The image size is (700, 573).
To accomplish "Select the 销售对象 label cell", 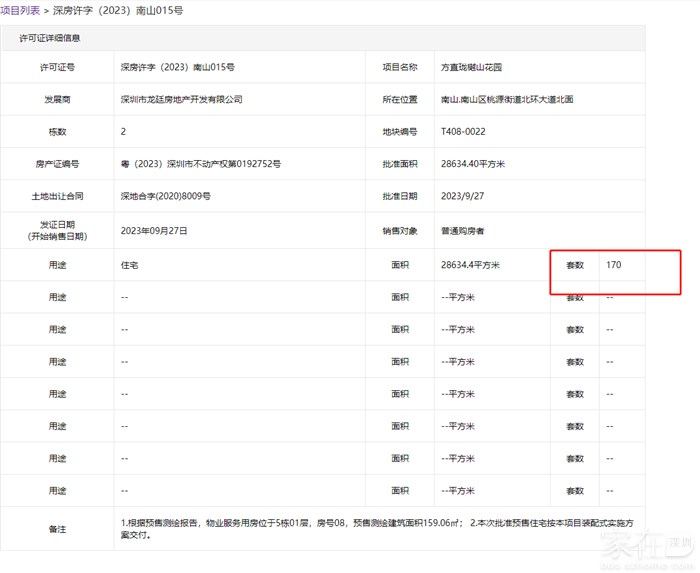I will point(400,230).
